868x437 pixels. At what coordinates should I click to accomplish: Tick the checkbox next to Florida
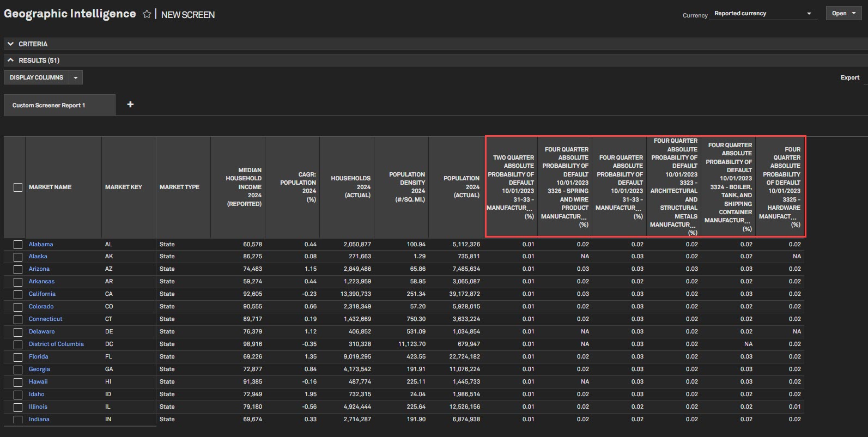[18, 357]
